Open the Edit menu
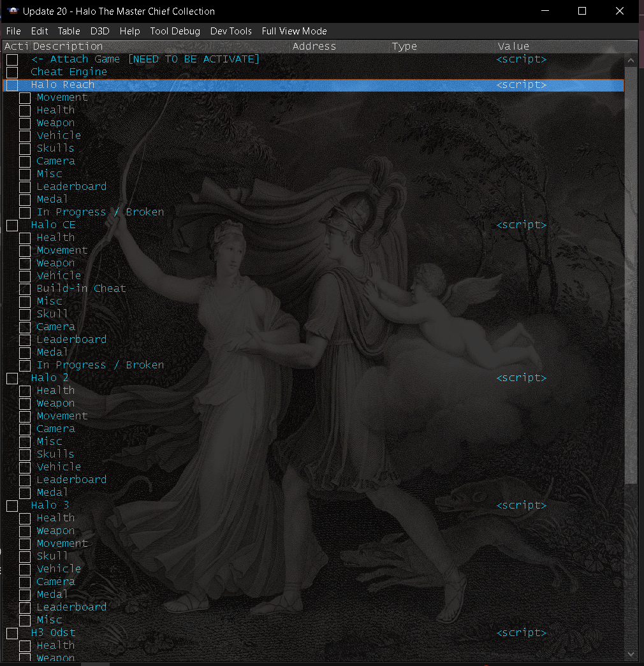 [x=40, y=31]
